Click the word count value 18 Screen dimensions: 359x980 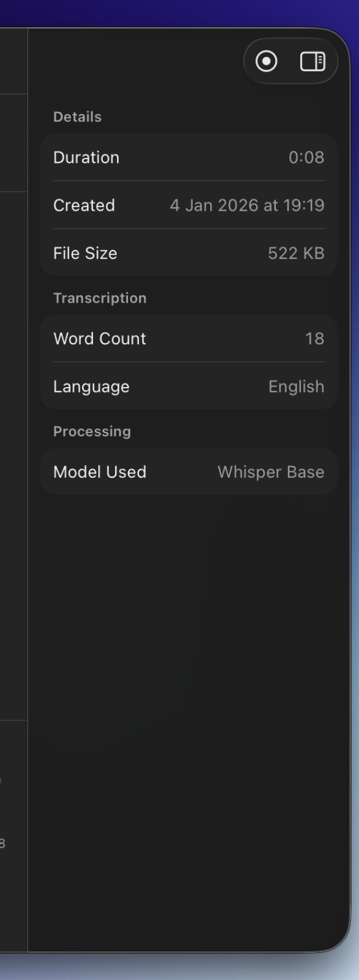point(315,339)
